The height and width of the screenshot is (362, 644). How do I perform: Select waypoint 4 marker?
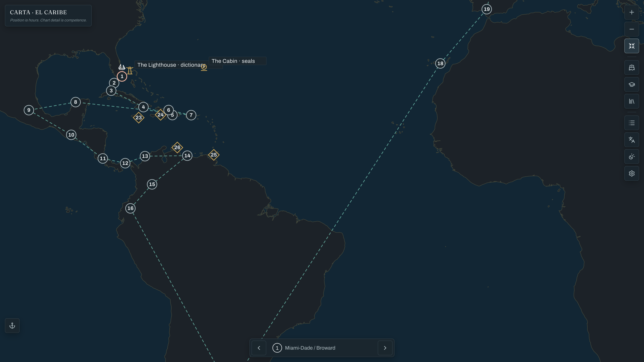tap(143, 107)
